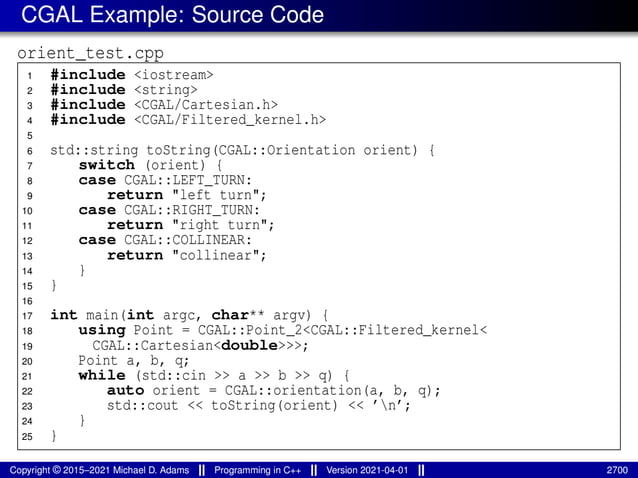Select the 'Point a, b, q;' declaration
This screenshot has width=638, height=478.
134,360
